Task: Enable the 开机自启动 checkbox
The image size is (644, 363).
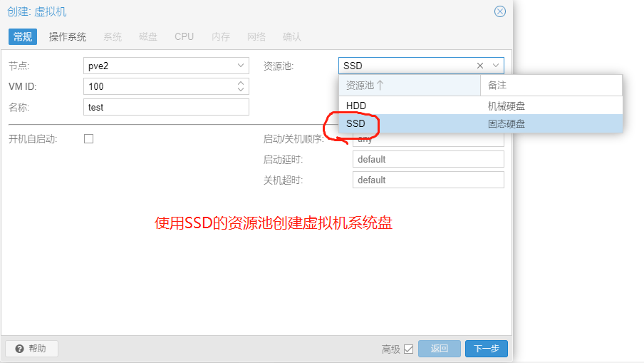Action: coord(89,139)
